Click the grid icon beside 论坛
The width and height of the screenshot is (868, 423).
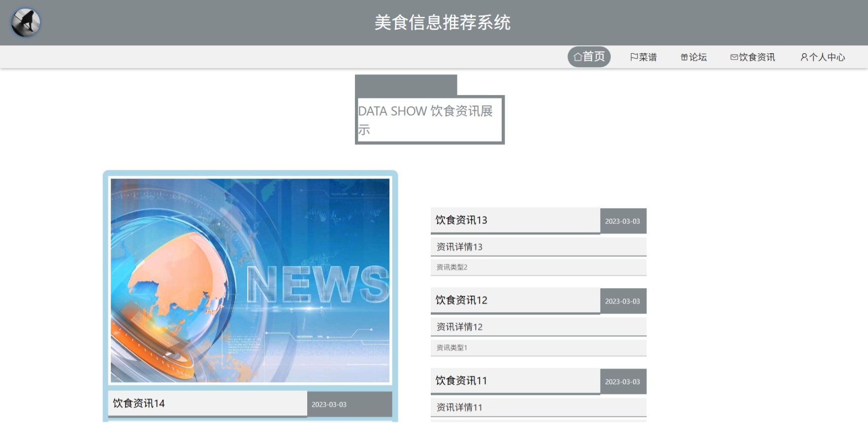684,57
